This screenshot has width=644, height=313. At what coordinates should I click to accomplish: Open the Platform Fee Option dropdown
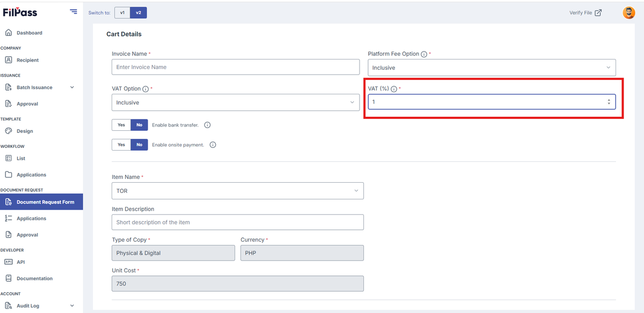pos(492,68)
